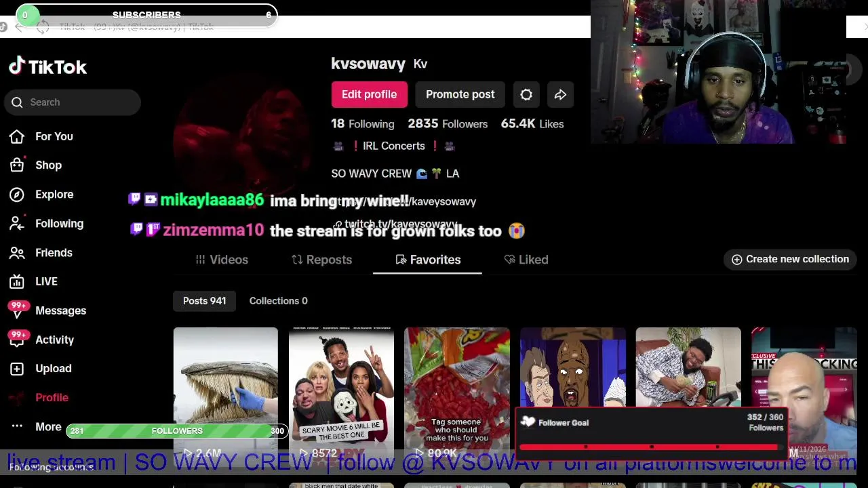Click the Shop bag icon
Screen dimensions: 868x488
17,165
